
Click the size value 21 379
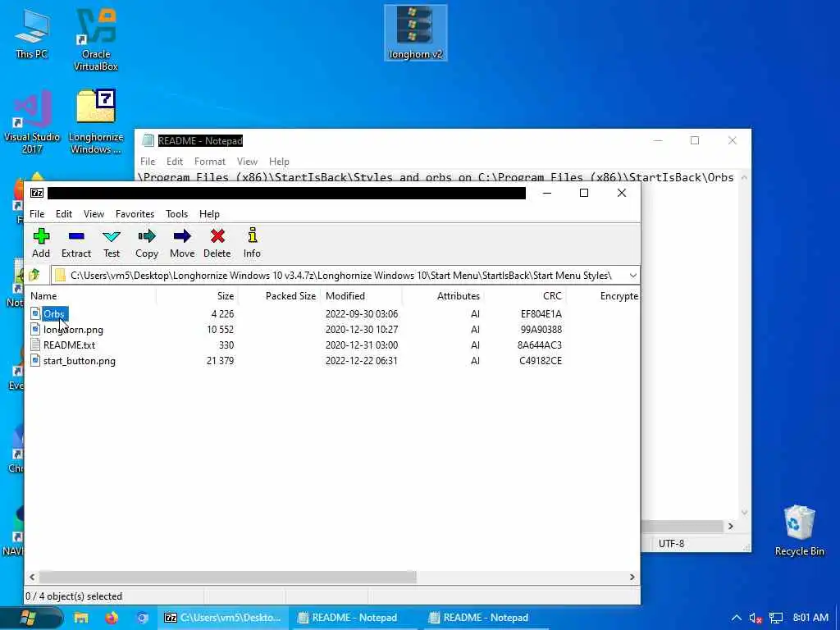(220, 361)
